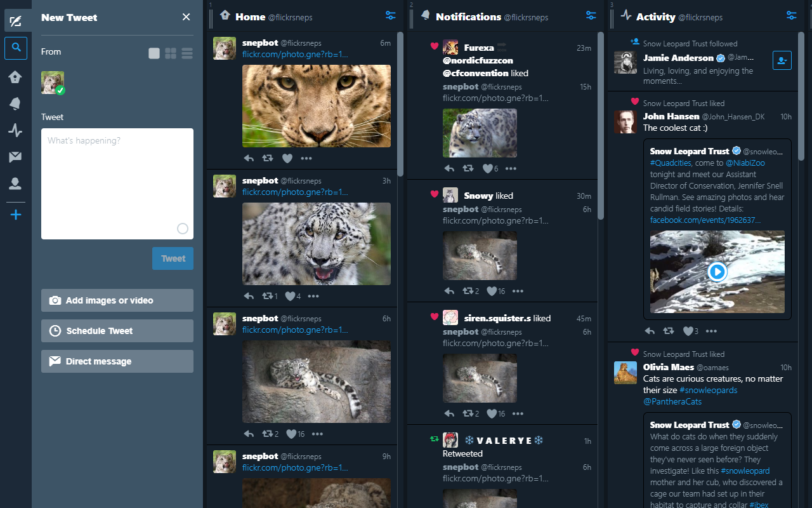812x508 pixels.
Task: Open the #snowleopards hashtag link
Action: tap(708, 390)
